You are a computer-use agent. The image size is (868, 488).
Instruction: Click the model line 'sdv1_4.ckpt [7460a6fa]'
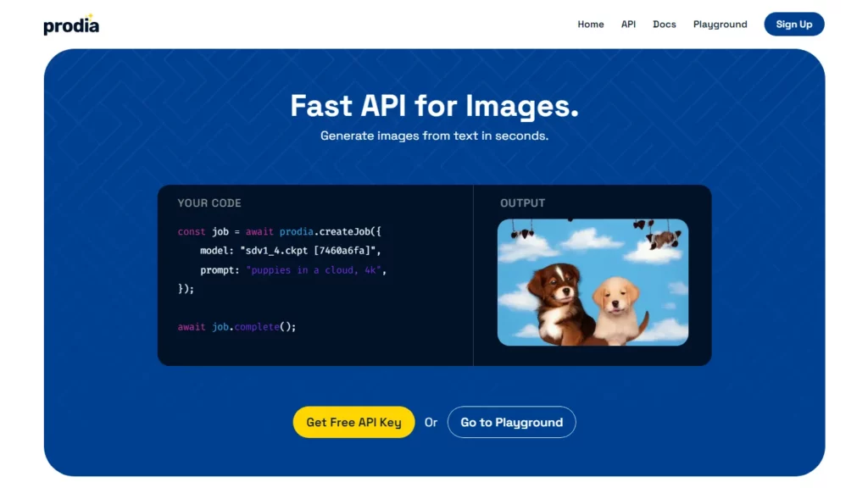coord(291,251)
